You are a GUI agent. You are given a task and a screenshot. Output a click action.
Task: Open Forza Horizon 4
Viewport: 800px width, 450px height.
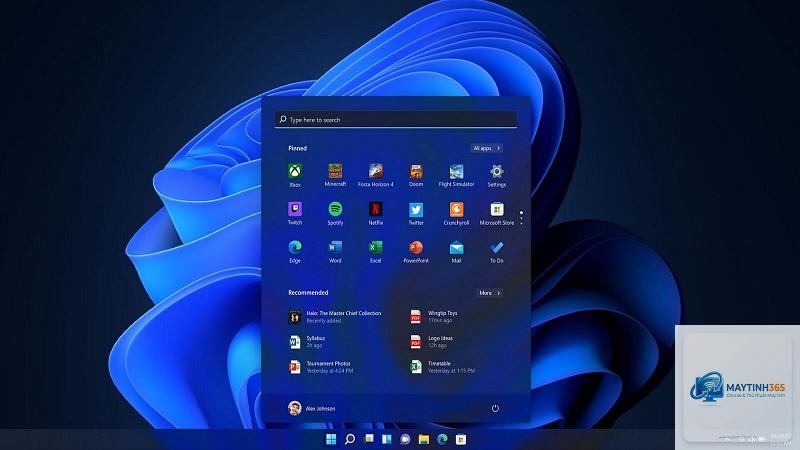coord(376,175)
